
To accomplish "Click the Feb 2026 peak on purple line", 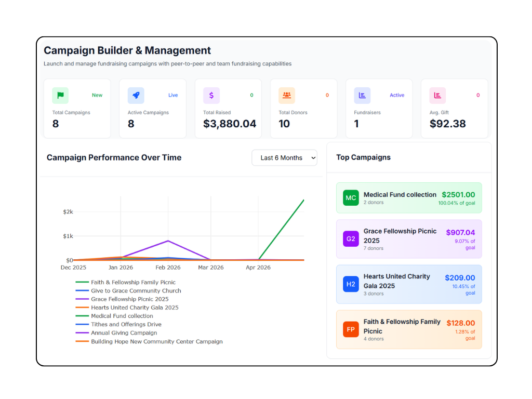I will (x=168, y=241).
